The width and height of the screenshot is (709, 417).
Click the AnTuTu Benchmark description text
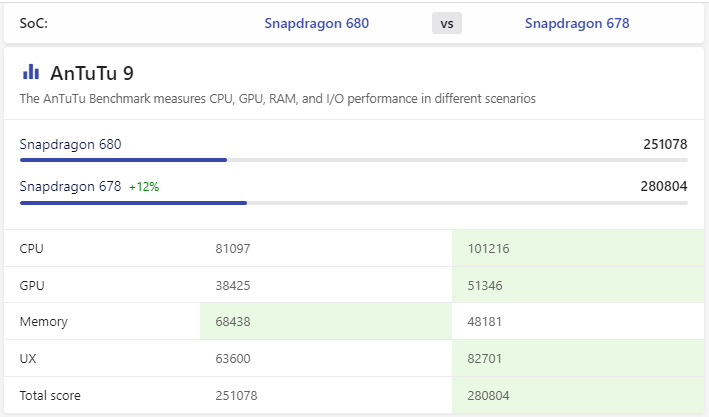point(278,99)
